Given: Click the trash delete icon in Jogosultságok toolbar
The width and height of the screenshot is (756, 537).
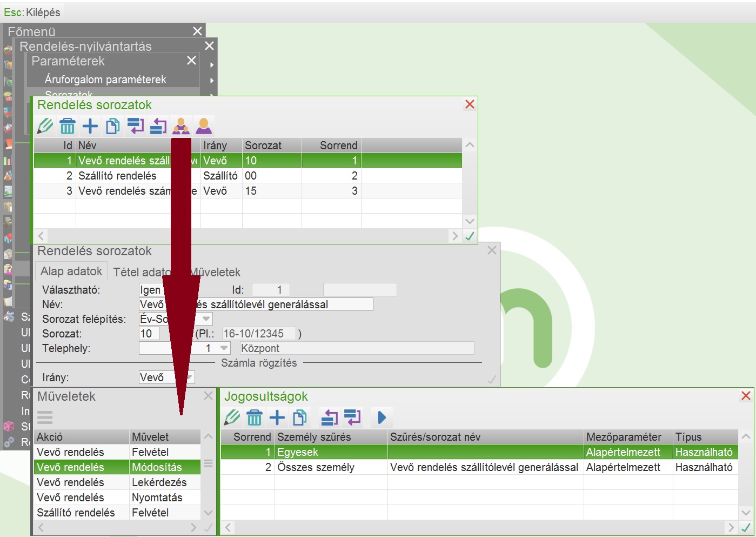Looking at the screenshot, I should coord(255,417).
